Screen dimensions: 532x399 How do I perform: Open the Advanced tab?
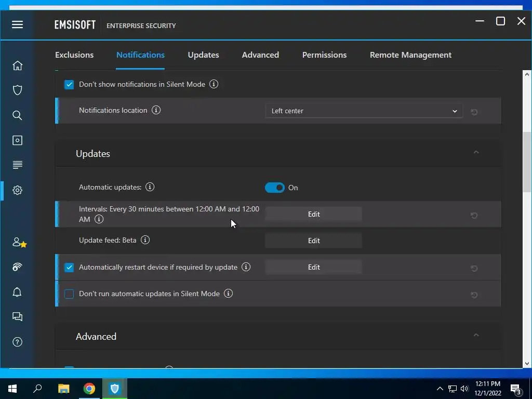(x=260, y=55)
